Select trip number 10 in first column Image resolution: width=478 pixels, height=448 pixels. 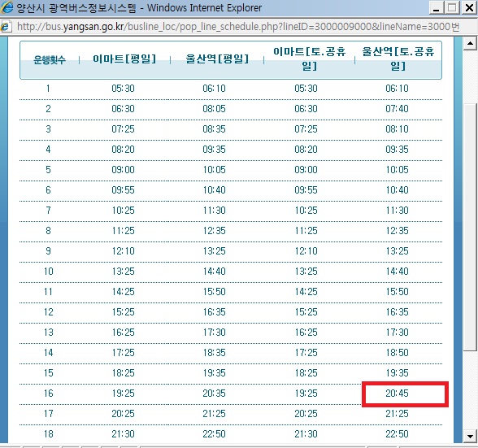49,272
